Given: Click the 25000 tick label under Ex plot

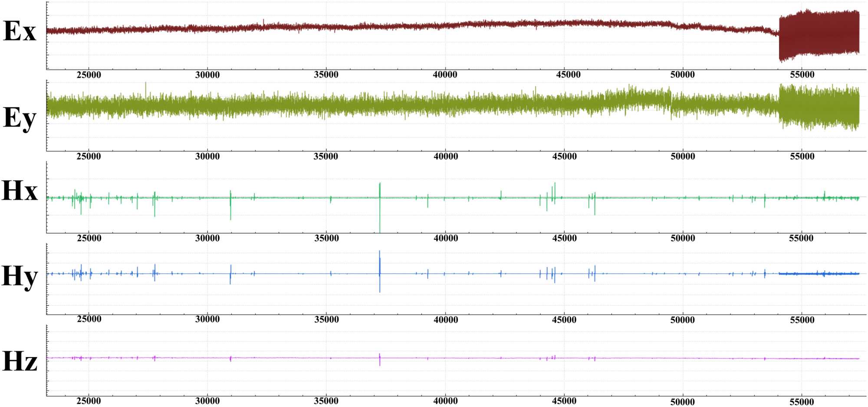Looking at the screenshot, I should pos(89,75).
